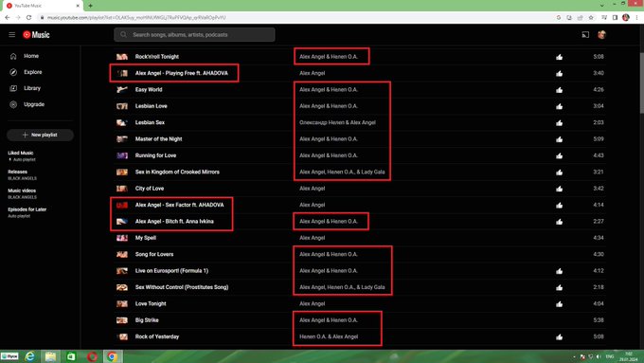Toggle like on Rock'n'roll Tonight
The height and width of the screenshot is (363, 644).
(x=559, y=57)
